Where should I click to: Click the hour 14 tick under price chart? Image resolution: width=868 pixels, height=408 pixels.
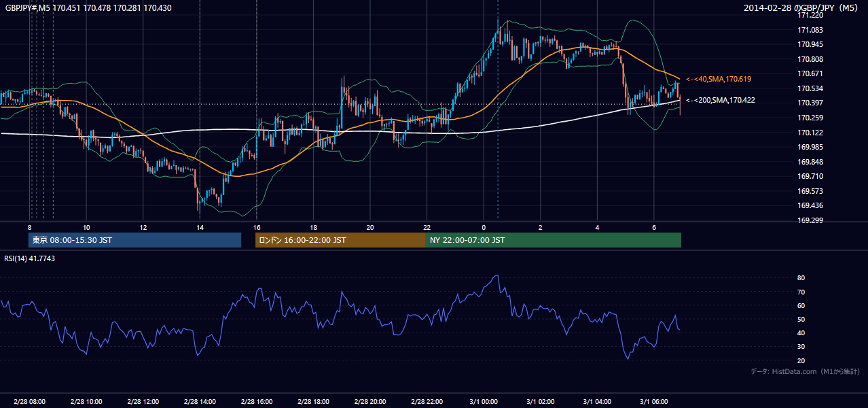tap(200, 227)
